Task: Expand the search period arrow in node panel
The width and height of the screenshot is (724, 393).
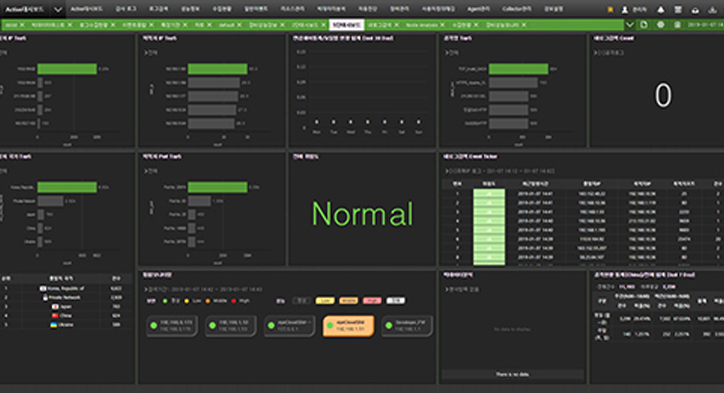Action: [146, 290]
